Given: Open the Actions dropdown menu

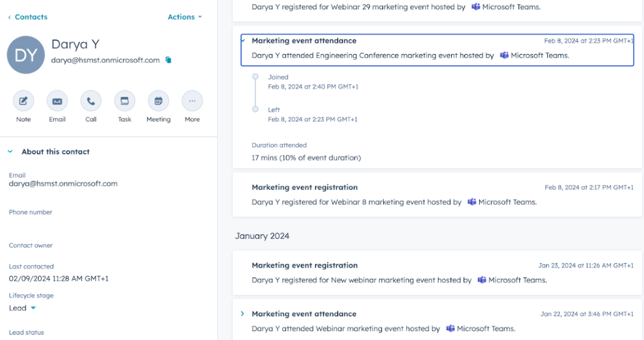Looking at the screenshot, I should [x=185, y=17].
